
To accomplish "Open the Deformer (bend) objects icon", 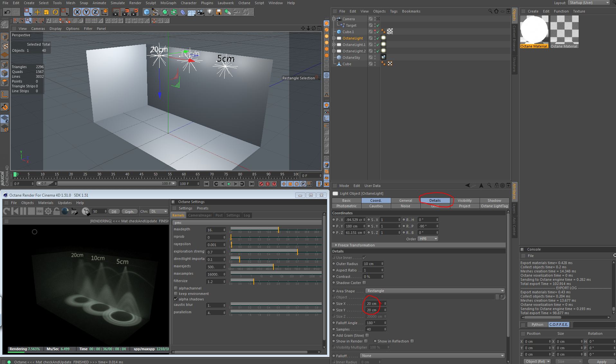I will pos(183,12).
